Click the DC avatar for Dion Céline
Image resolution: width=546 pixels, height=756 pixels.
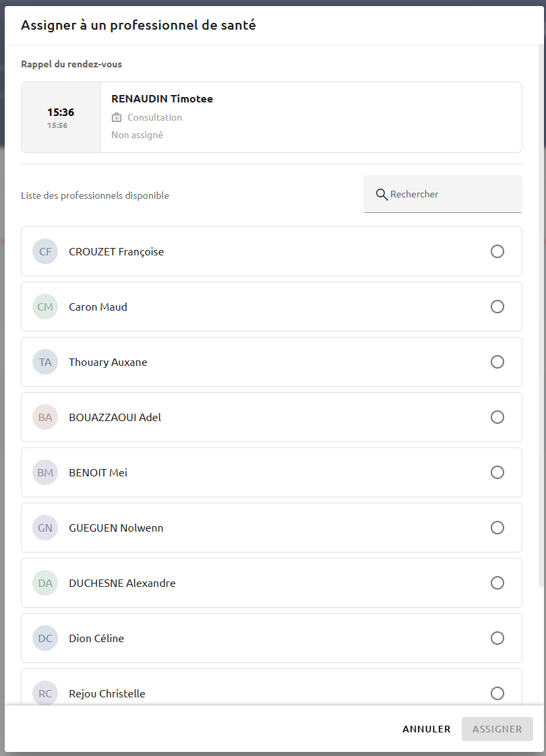point(45,638)
